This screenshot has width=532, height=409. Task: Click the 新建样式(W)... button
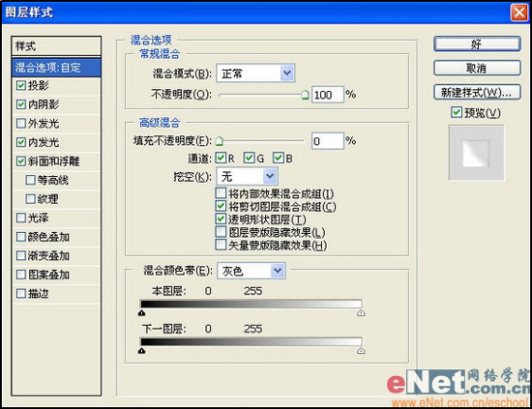[x=477, y=92]
